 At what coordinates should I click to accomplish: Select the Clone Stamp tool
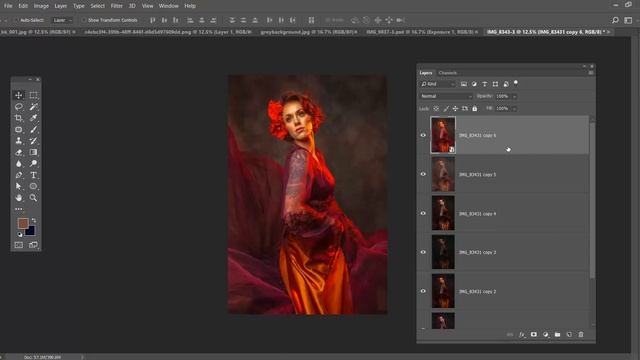[18, 141]
